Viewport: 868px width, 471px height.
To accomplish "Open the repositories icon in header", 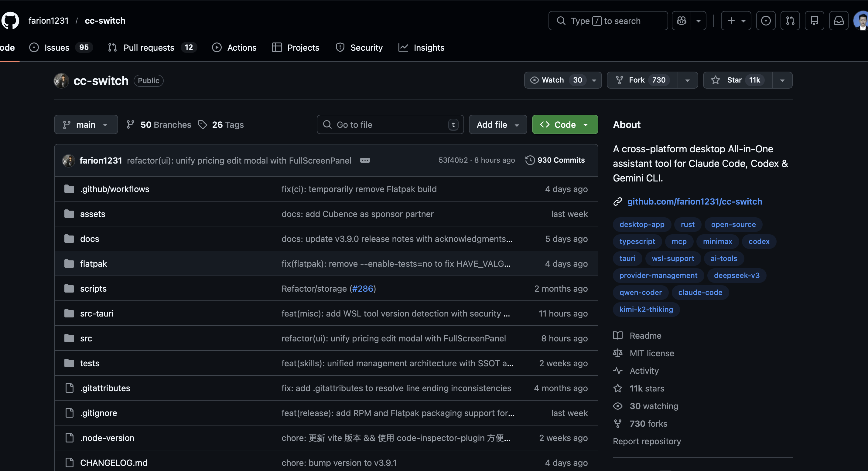I will click(x=815, y=21).
